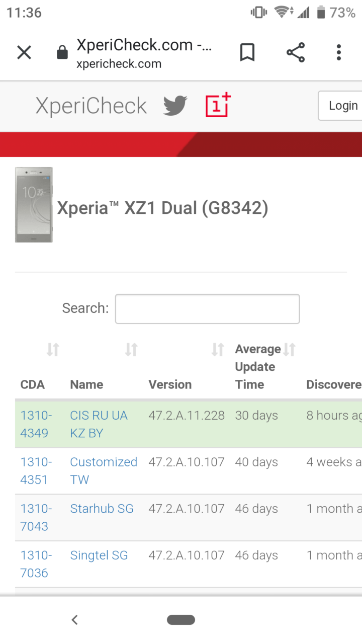Tap the Xperia XZ1 phone thumbnail
362x644 pixels.
pos(34,205)
